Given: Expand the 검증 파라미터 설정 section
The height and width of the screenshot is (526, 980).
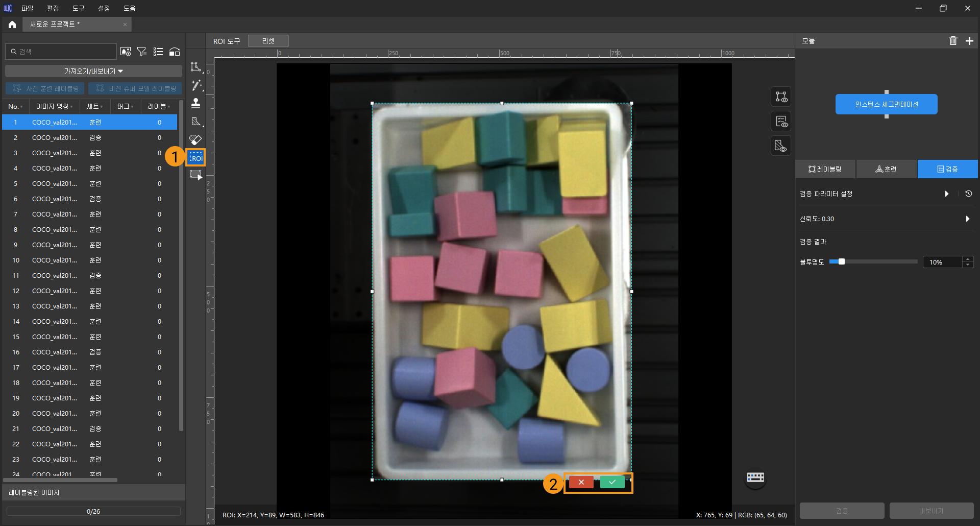Looking at the screenshot, I should pyautogui.click(x=946, y=194).
